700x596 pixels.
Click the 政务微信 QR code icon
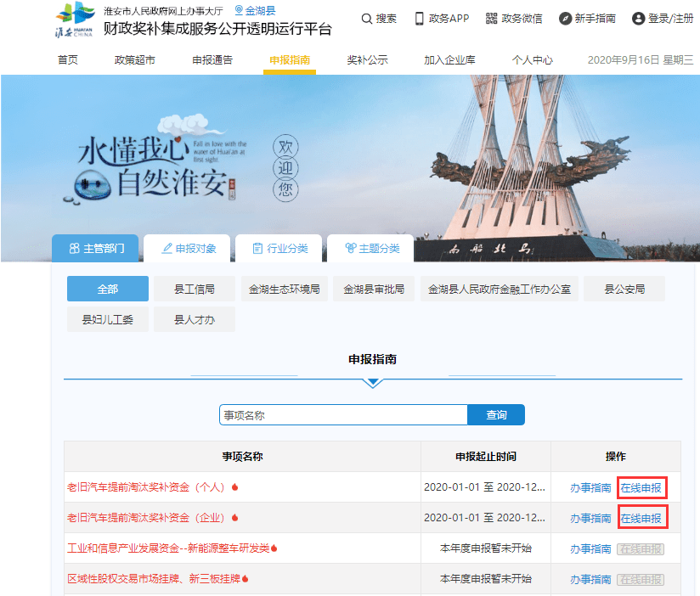coord(491,19)
